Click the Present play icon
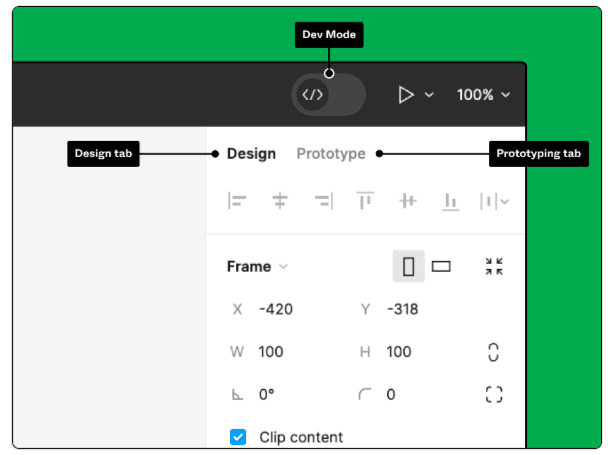This screenshot has width=613, height=455. (x=406, y=95)
